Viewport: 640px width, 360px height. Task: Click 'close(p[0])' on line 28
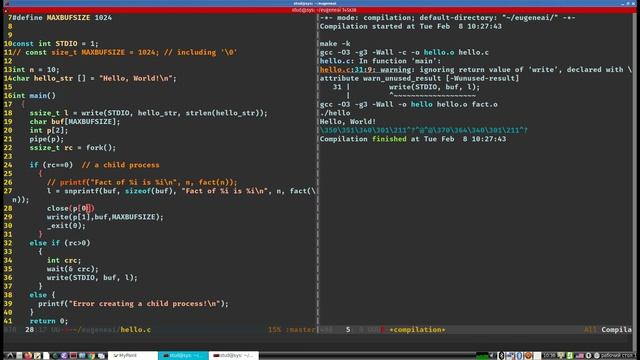point(71,208)
